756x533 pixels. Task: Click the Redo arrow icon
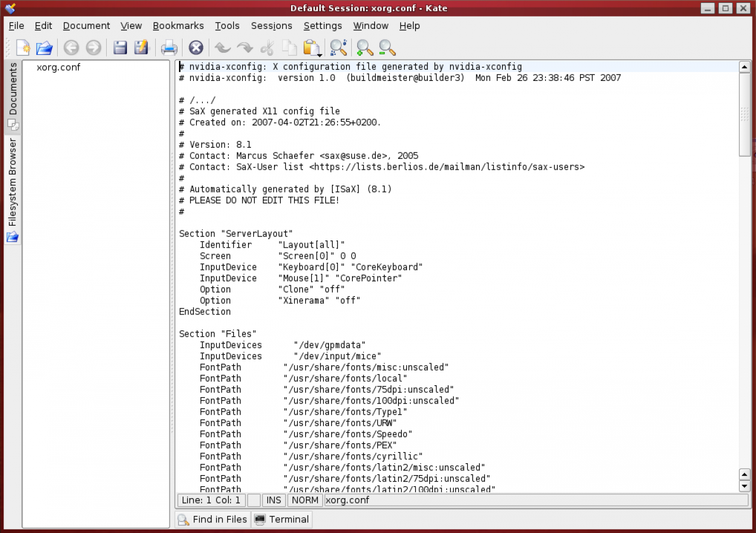click(x=245, y=47)
